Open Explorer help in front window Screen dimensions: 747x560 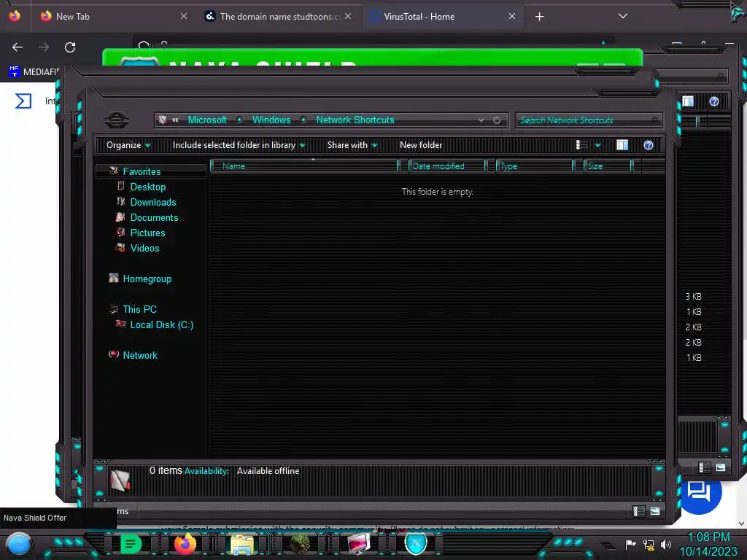pos(649,145)
